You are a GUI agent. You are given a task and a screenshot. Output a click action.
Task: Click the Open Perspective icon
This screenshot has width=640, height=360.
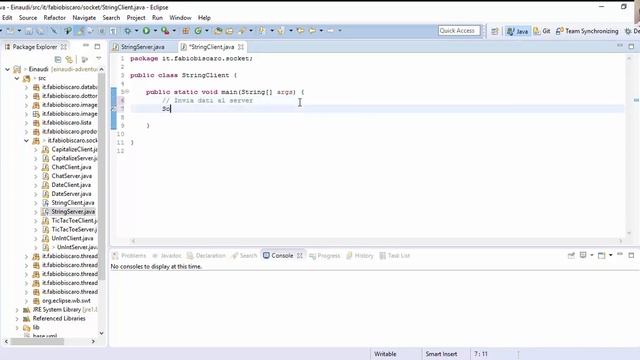(495, 31)
